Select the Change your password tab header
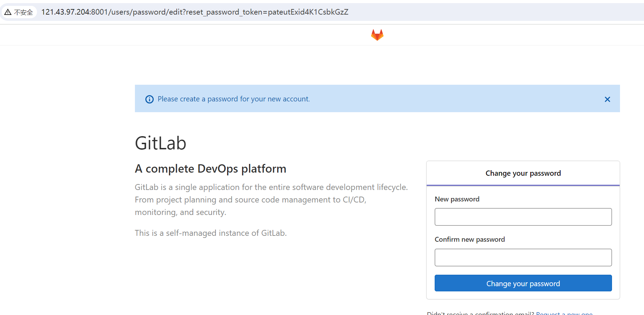Screen dimensions: 644x315 (523, 173)
